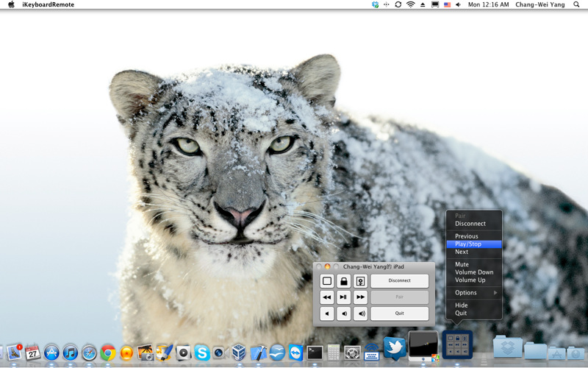Open the US flag input source menu
This screenshot has width=588, height=368.
point(447,4)
